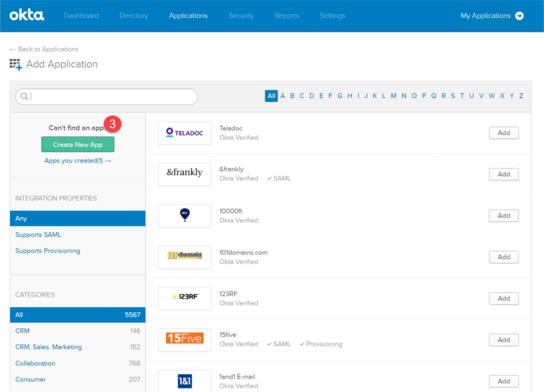The height and width of the screenshot is (392, 544).
Task: Click the 1&1 E-mail logo
Action: coord(185,381)
